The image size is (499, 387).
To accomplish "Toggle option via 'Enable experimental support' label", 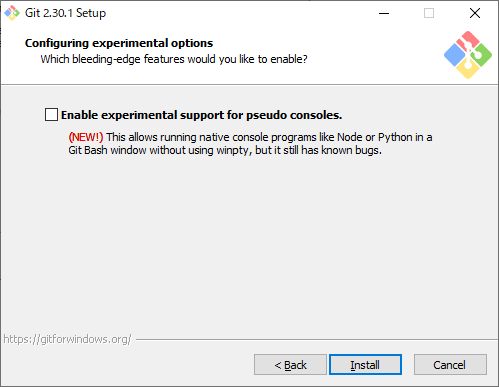I will tap(201, 115).
